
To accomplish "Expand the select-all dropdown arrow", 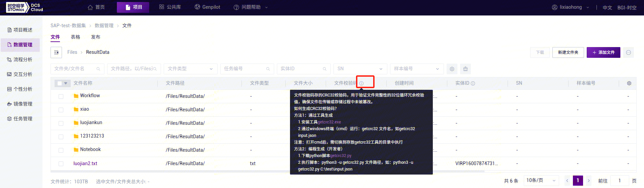I will pyautogui.click(x=66, y=83).
